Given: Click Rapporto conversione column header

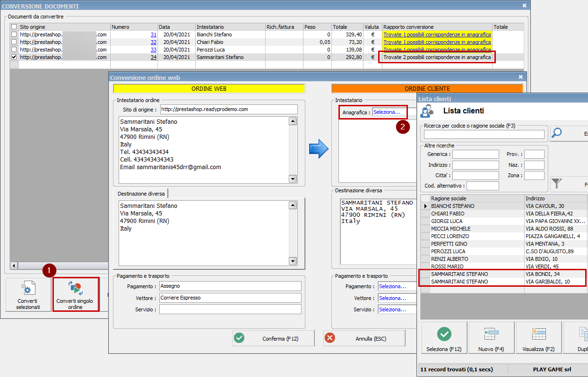Looking at the screenshot, I should tap(437, 27).
